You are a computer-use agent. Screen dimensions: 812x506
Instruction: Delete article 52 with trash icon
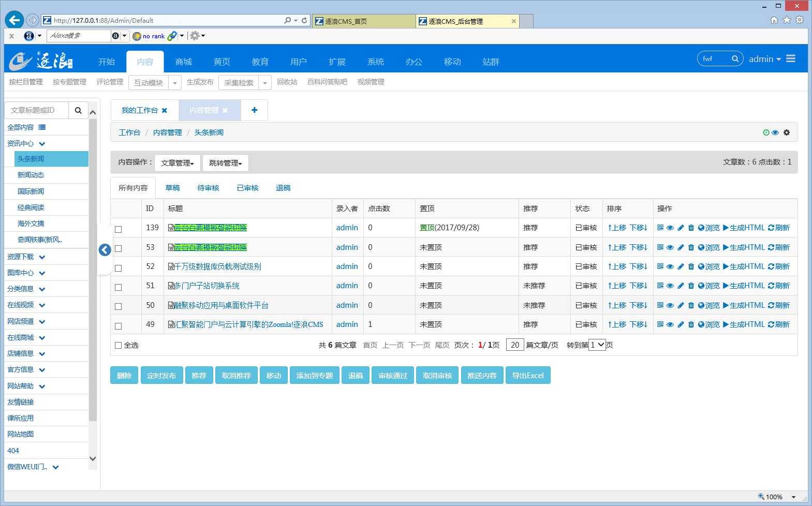pos(690,266)
